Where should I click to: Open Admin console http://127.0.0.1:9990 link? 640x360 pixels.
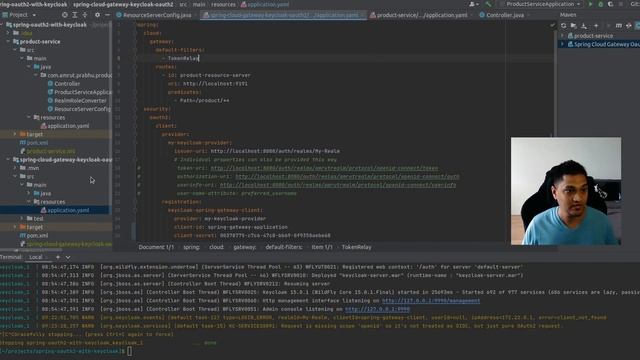tap(377, 309)
